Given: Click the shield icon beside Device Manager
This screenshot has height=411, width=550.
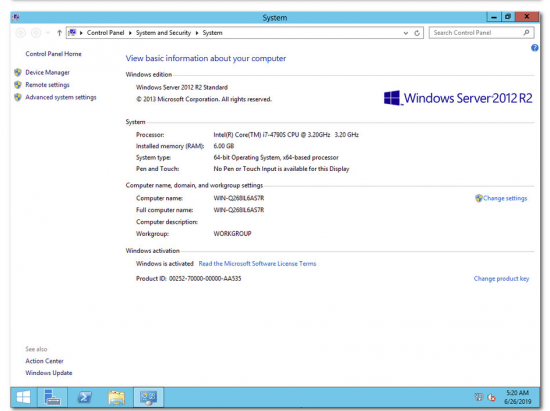Looking at the screenshot, I should [x=18, y=73].
